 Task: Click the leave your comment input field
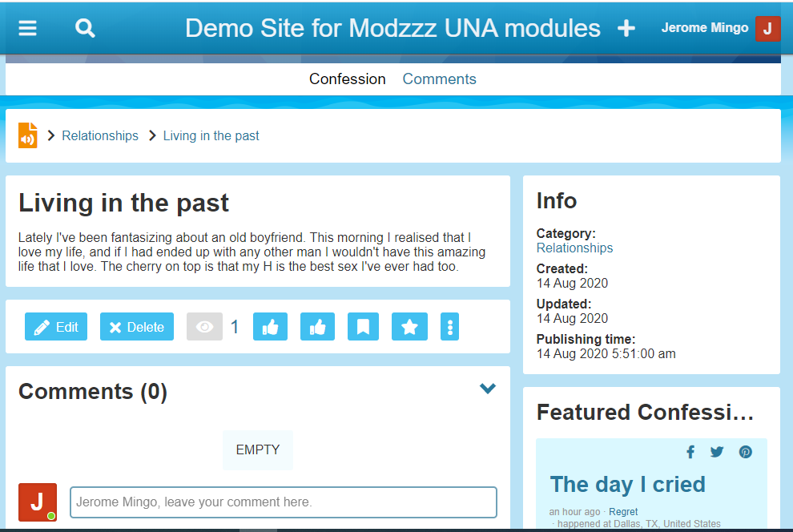pos(284,502)
